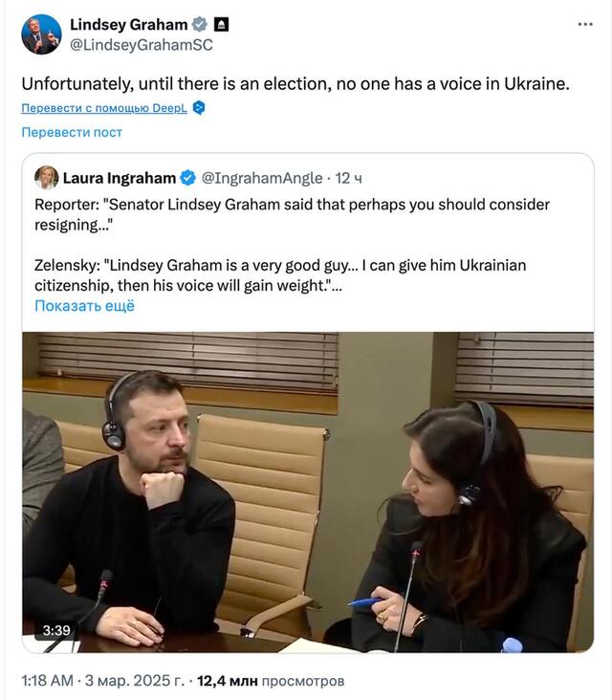Open Laura Ingraham's small profile avatar
Viewport: 612px width, 700px height.
click(46, 177)
